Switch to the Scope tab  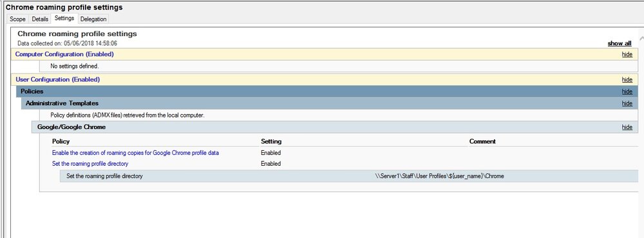click(17, 19)
